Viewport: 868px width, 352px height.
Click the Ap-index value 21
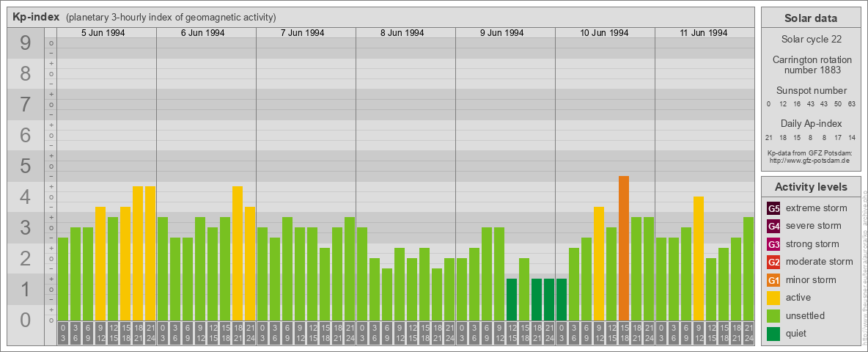coord(769,137)
